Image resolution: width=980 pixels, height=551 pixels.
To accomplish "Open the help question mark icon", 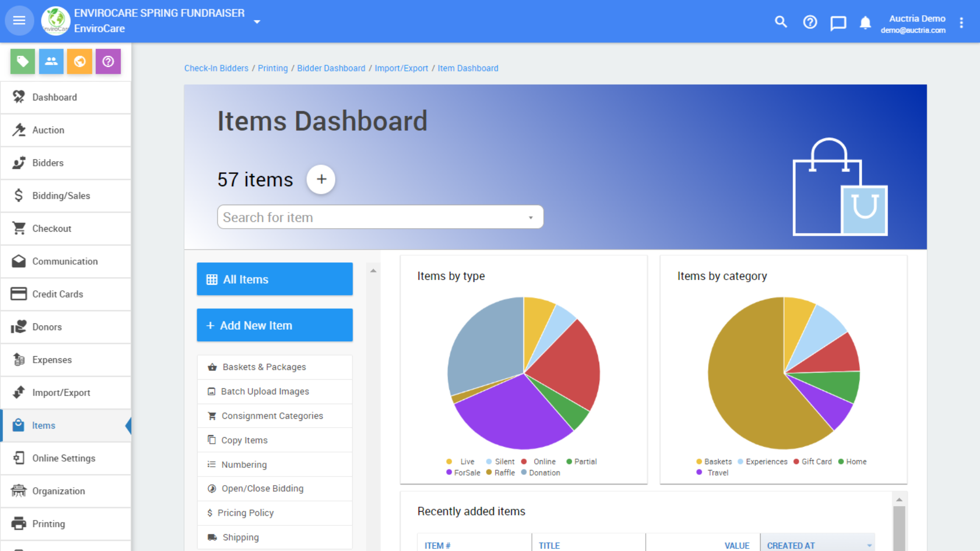I will pos(810,22).
